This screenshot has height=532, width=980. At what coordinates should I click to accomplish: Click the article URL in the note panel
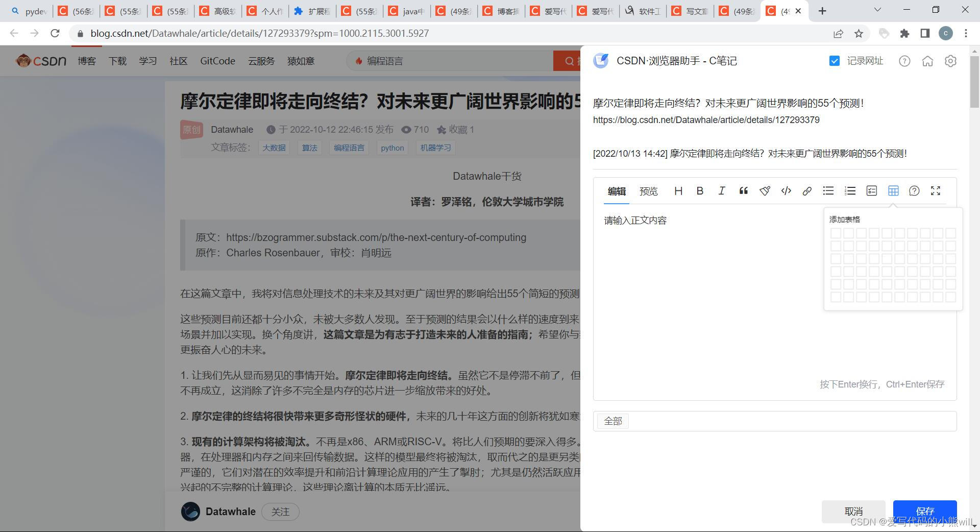point(706,120)
